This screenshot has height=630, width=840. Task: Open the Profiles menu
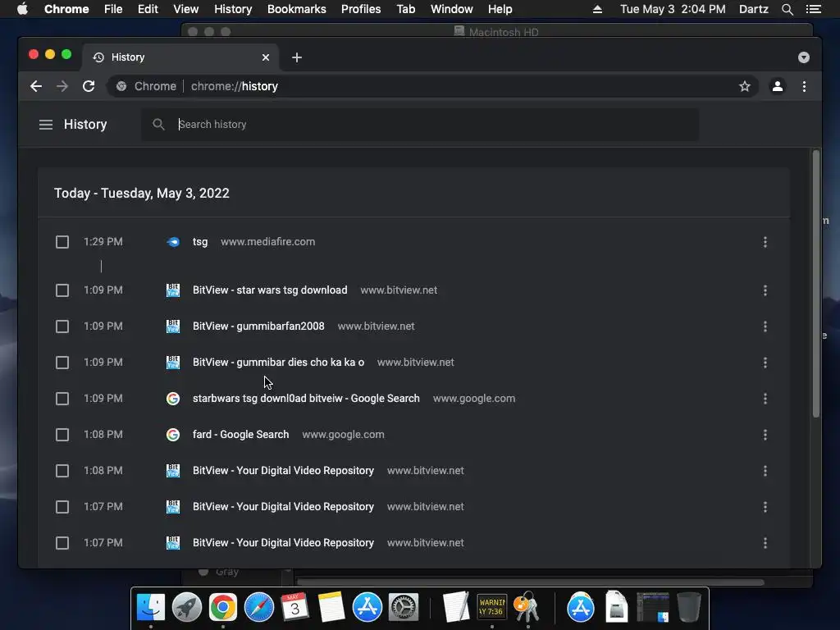(x=361, y=9)
